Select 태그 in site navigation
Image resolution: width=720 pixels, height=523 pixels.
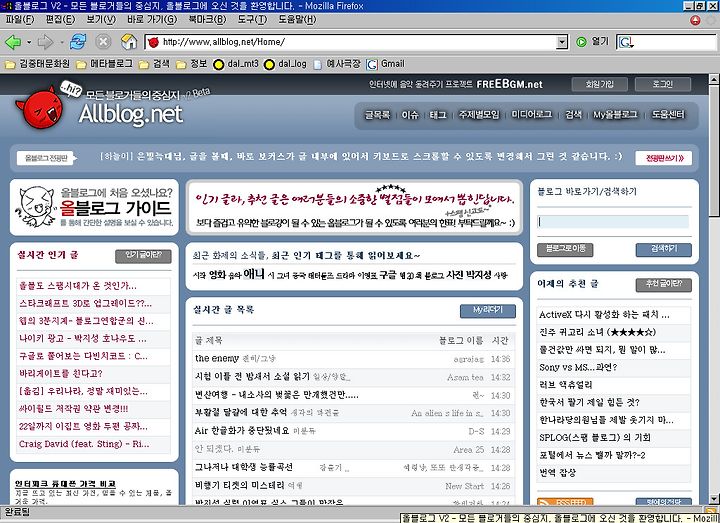(438, 115)
